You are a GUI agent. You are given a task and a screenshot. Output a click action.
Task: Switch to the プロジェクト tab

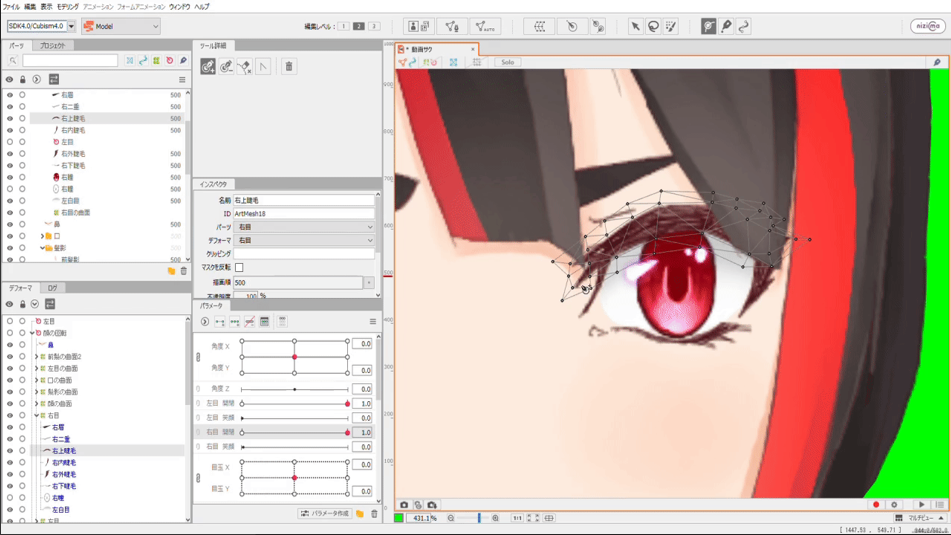click(52, 45)
